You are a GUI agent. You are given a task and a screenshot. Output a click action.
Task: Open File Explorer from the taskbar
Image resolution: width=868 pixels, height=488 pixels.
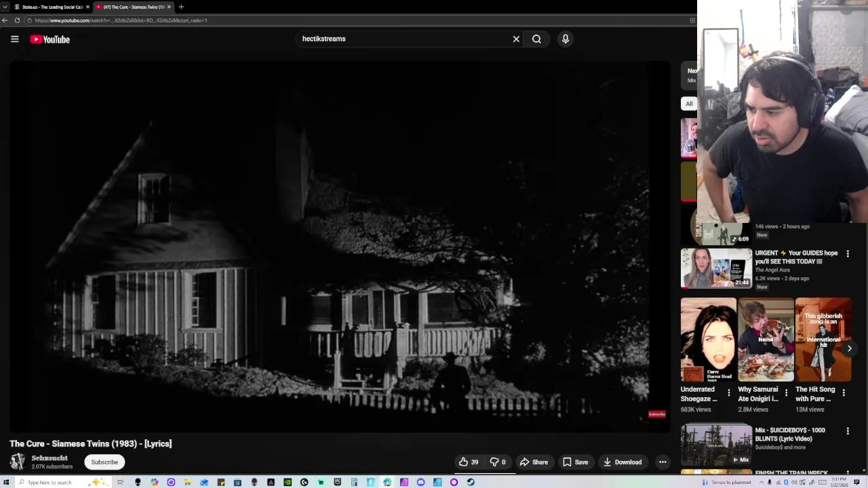(187, 482)
